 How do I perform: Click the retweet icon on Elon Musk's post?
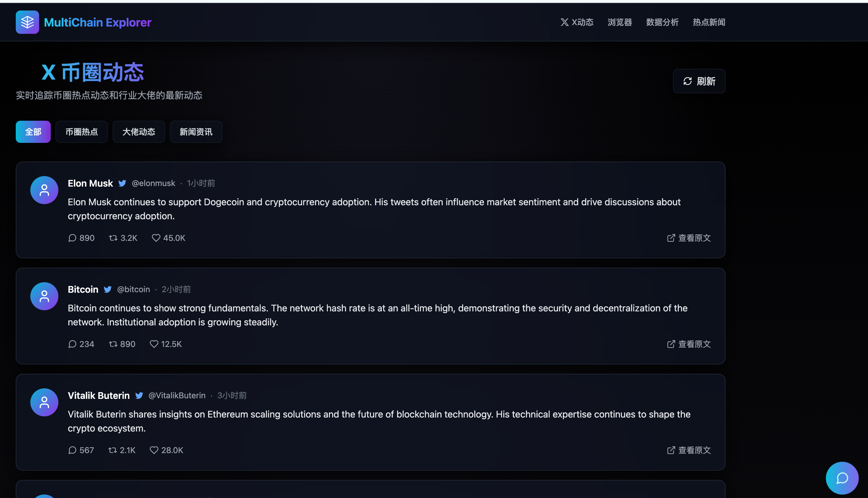113,238
